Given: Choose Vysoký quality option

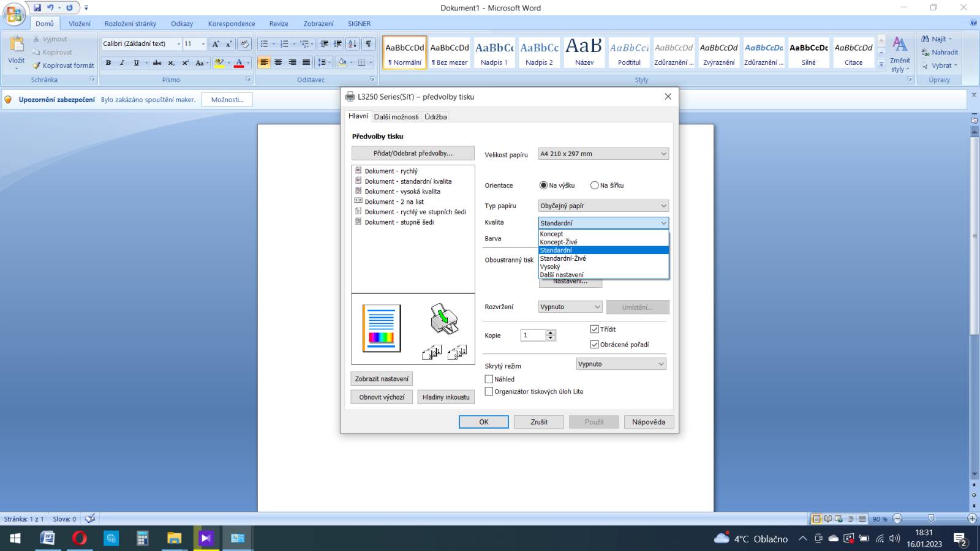Looking at the screenshot, I should (x=603, y=266).
